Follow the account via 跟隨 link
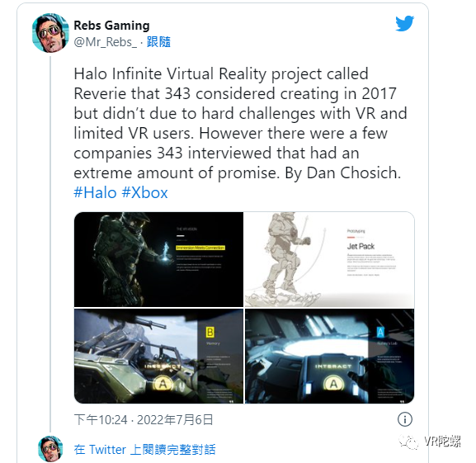The width and height of the screenshot is (476, 463). pos(158,42)
